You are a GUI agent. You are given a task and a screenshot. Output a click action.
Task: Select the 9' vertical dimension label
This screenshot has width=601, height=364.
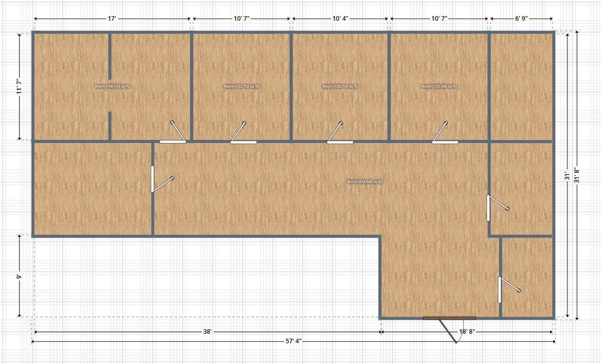[x=19, y=277]
